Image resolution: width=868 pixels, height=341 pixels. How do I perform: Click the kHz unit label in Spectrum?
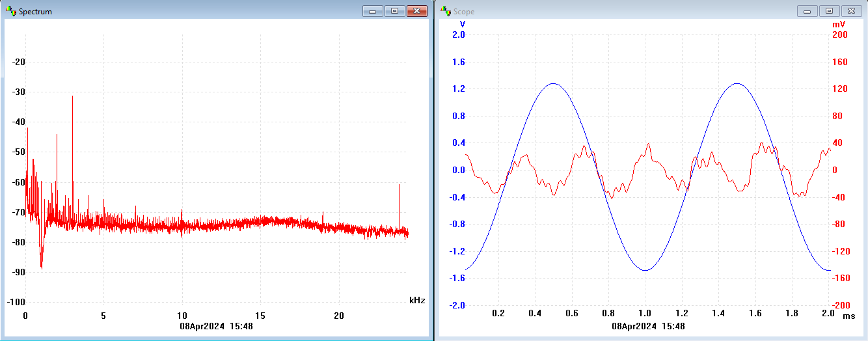click(417, 300)
